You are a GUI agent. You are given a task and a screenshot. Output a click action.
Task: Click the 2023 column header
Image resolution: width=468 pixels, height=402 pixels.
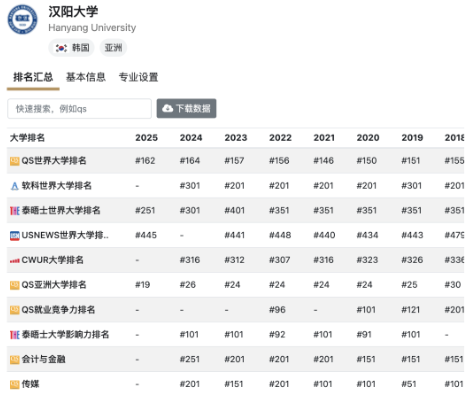pos(236,138)
